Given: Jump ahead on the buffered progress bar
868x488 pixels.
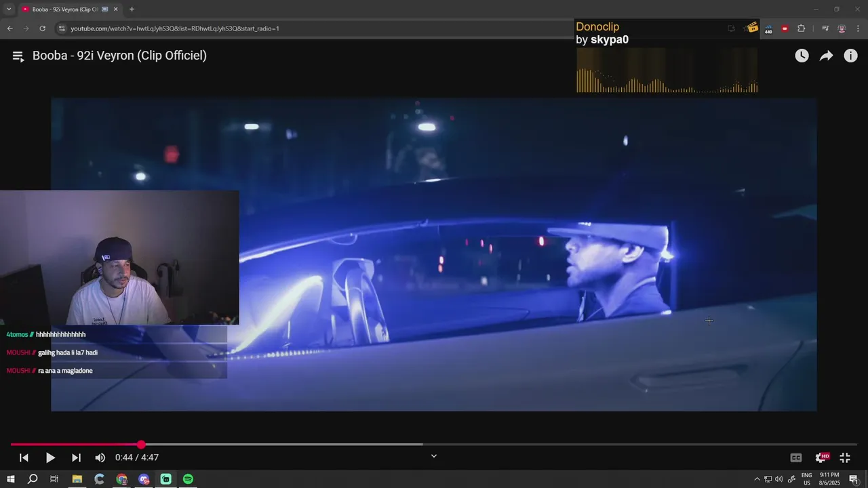Looking at the screenshot, I should click(x=281, y=445).
